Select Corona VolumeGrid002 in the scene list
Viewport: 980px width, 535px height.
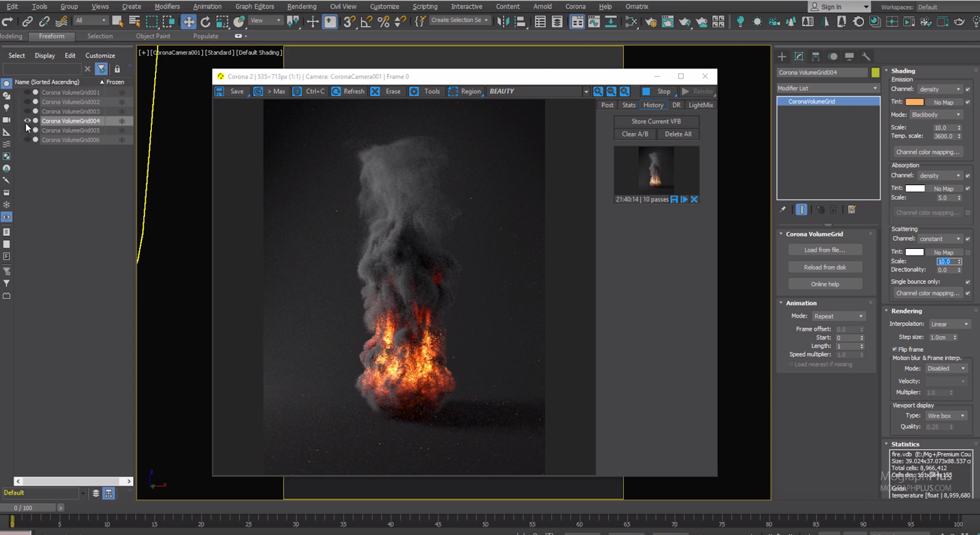[x=70, y=102]
